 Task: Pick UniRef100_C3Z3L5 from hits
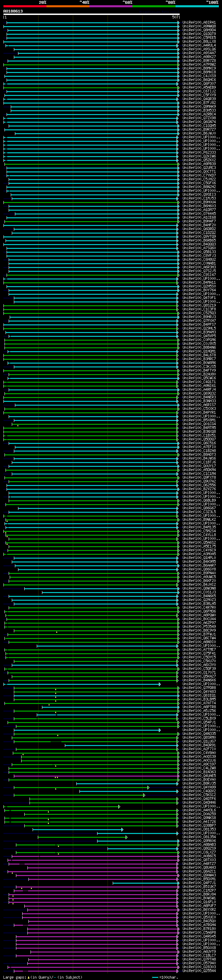point(199,512)
